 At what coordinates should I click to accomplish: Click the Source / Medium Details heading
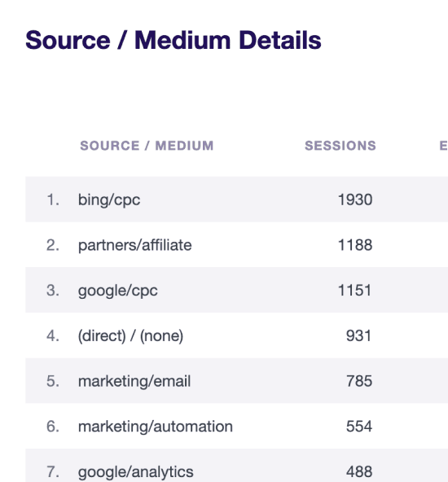(x=173, y=40)
